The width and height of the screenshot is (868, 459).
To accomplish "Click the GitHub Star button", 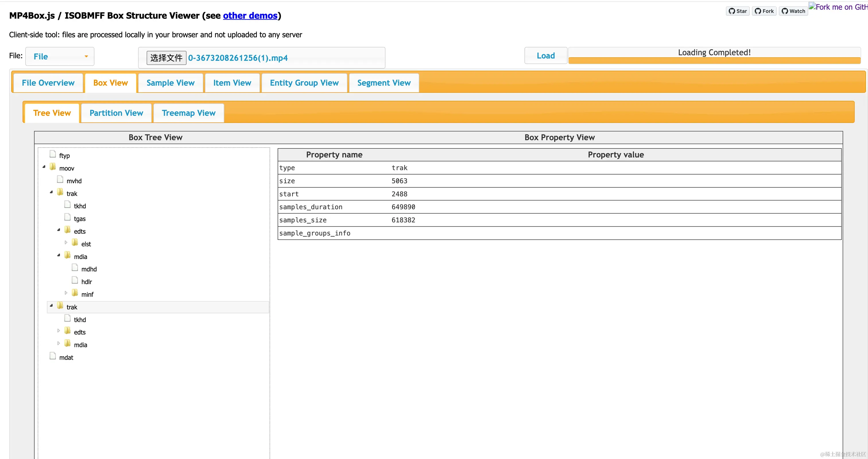I will [738, 11].
